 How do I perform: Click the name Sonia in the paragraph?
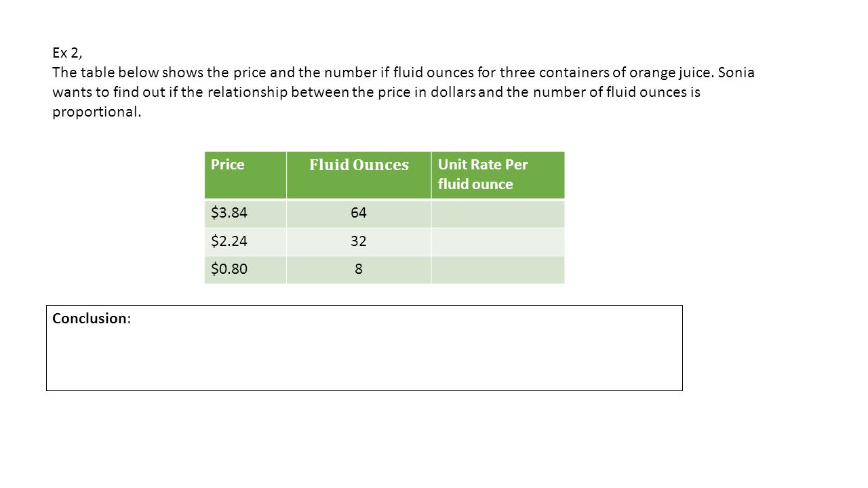pyautogui.click(x=736, y=73)
